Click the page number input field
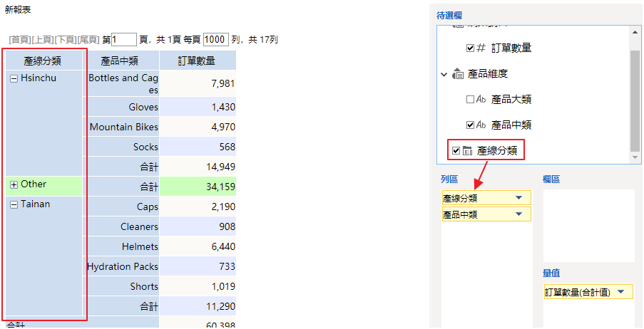The height and width of the screenshot is (329, 644). point(123,40)
